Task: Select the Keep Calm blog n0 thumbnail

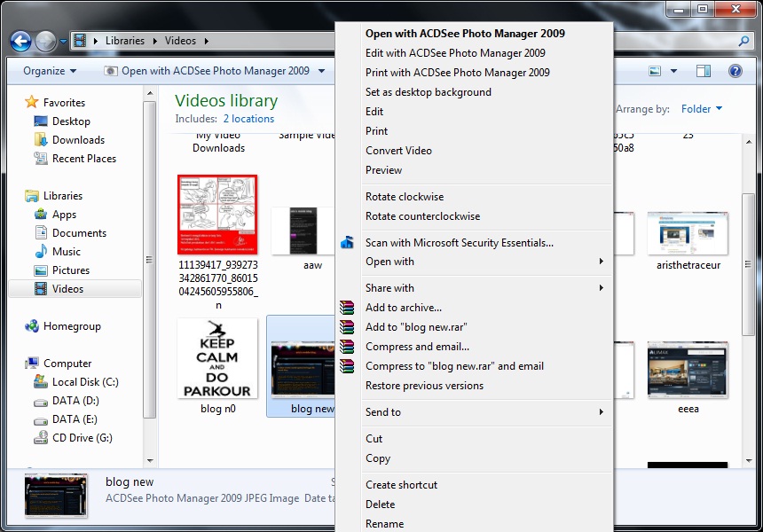Action: click(x=217, y=358)
